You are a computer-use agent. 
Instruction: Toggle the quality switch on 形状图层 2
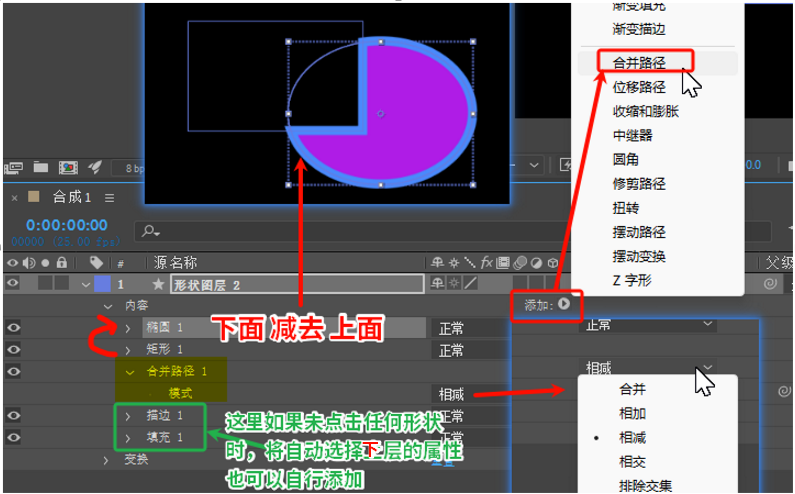(x=471, y=283)
